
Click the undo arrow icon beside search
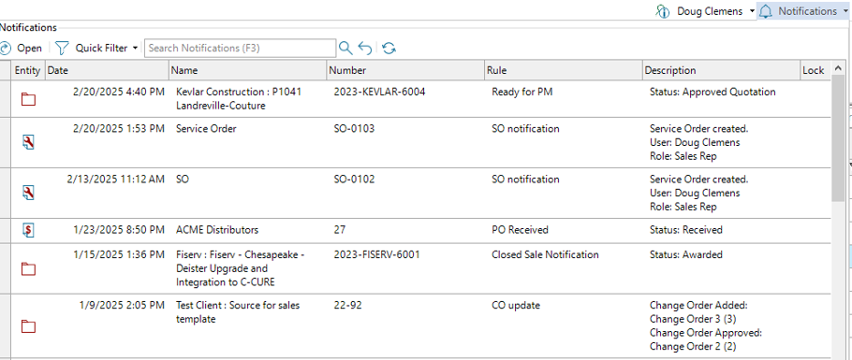click(x=366, y=48)
